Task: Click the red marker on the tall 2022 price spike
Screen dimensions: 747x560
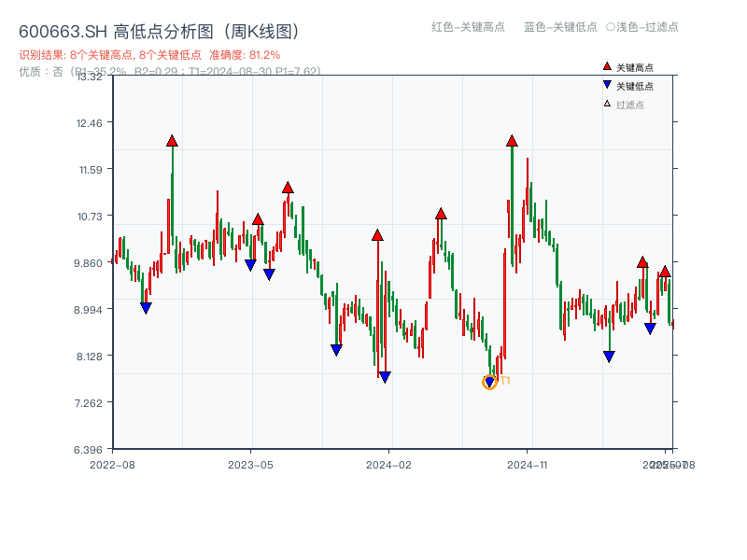Action: (172, 139)
